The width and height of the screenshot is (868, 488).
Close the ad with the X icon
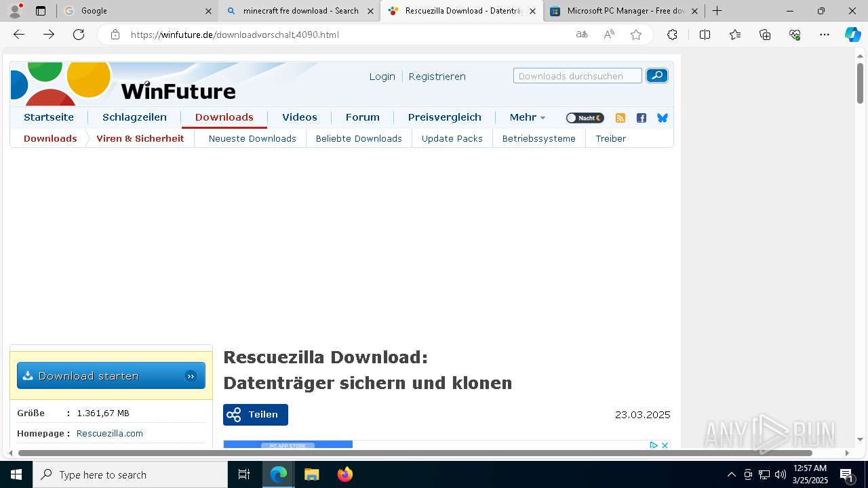tap(665, 445)
